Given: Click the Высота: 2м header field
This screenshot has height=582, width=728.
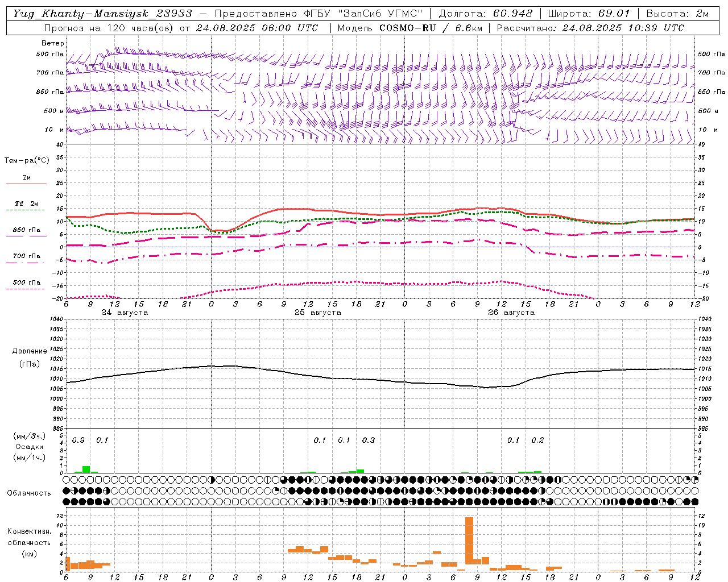Looking at the screenshot, I should pos(677,14).
